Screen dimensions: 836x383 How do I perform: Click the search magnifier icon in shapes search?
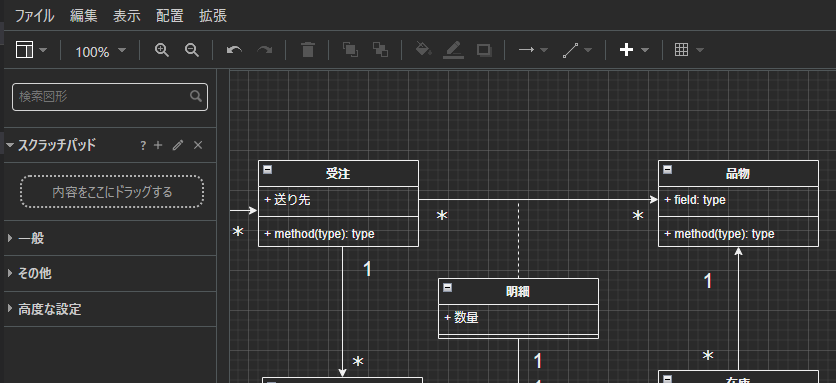(x=196, y=97)
